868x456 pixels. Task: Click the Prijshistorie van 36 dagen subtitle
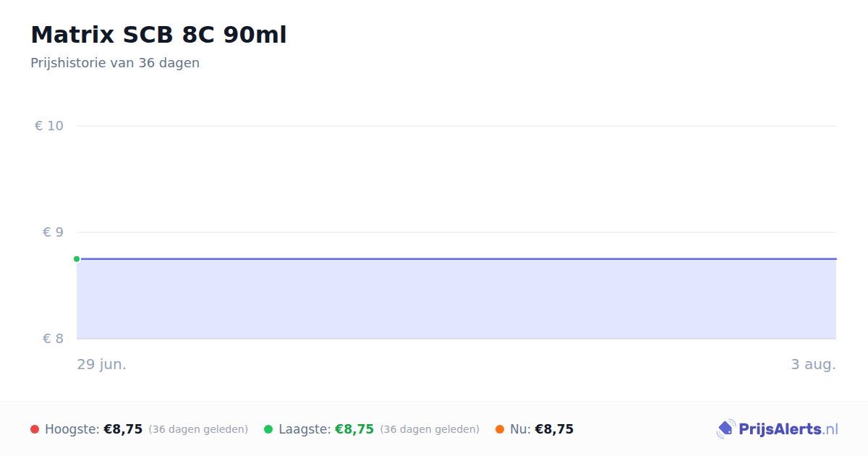pyautogui.click(x=115, y=63)
